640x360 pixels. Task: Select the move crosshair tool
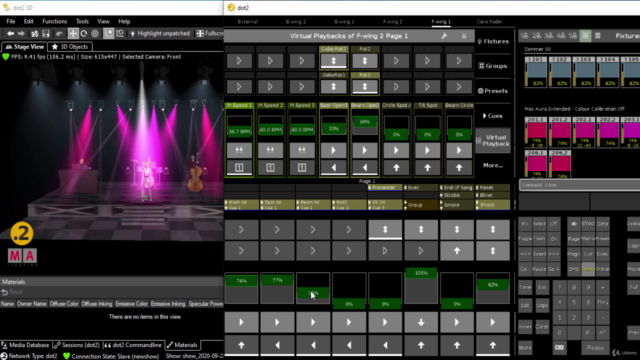pyautogui.click(x=73, y=33)
